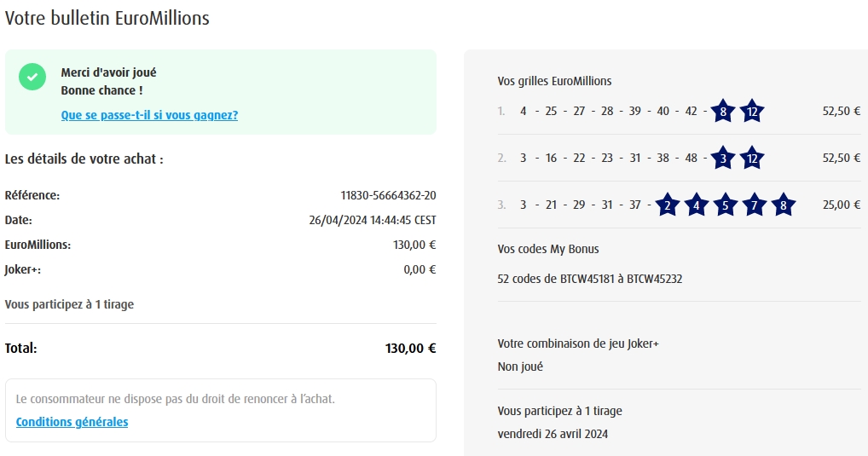Click star number 8 in the first grid
Screen dimensions: 868x456
[723, 111]
